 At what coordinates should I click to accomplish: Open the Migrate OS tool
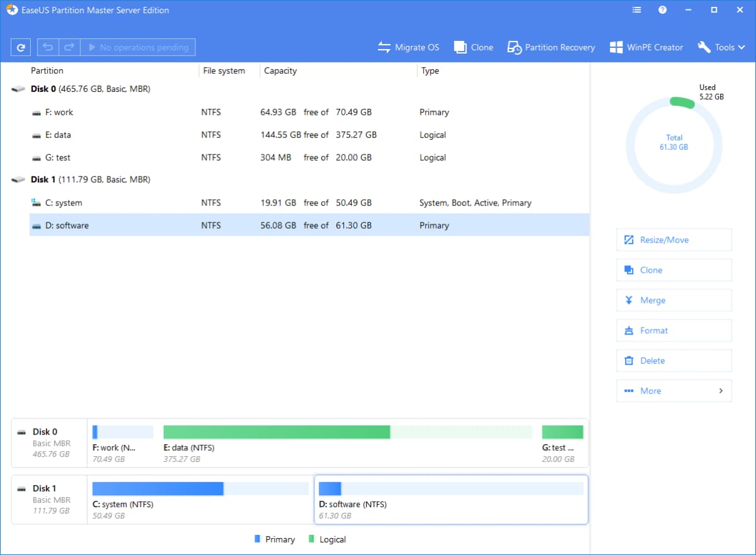(408, 47)
